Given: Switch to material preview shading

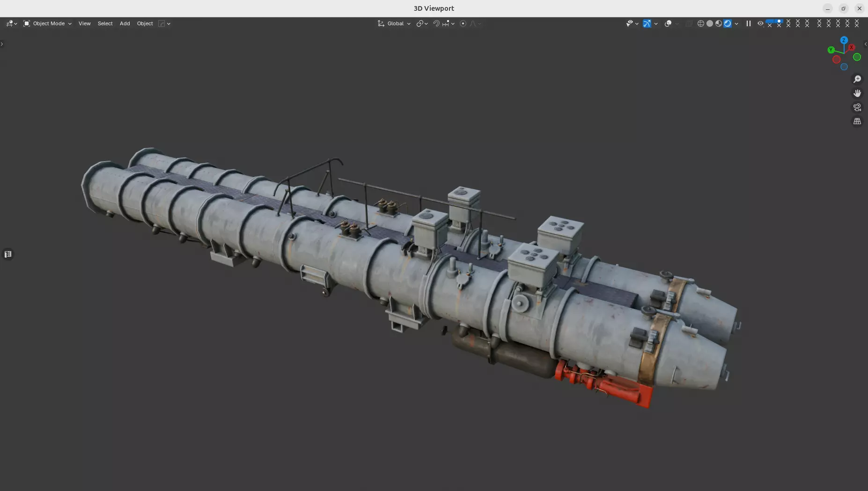Looking at the screenshot, I should tap(719, 23).
